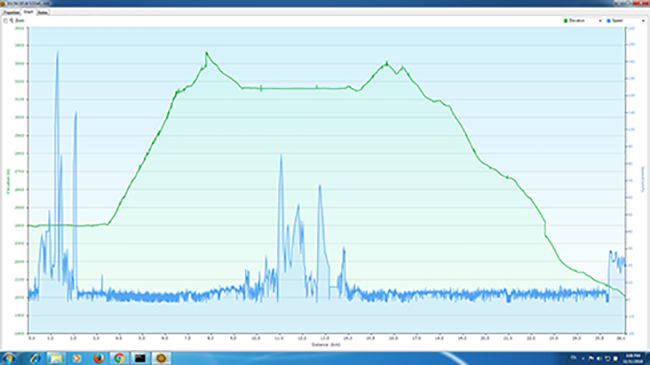Select the active GPS app taskbar icon
Screen dimensions: 650x365
[x=161, y=358]
